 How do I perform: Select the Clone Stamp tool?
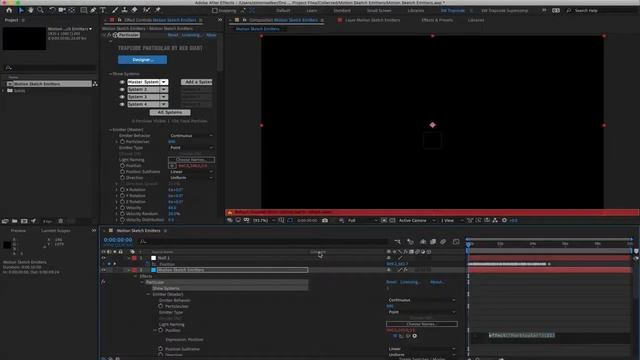tap(124, 10)
